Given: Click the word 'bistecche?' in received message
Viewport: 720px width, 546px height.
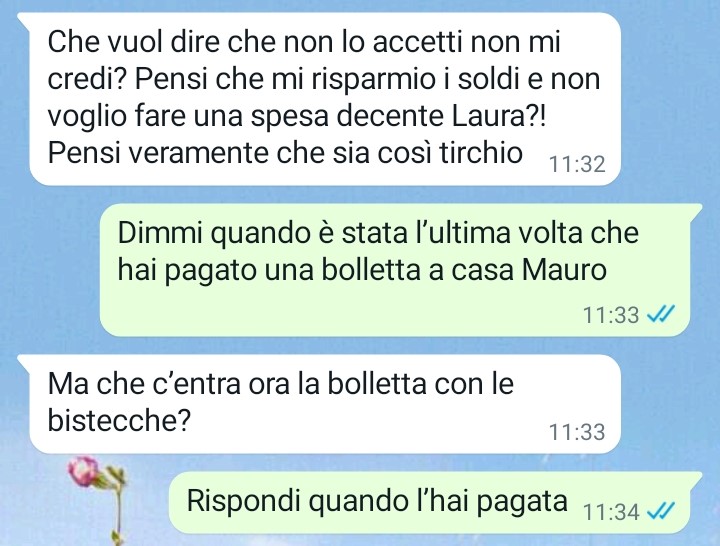Looking at the screenshot, I should tap(119, 419).
